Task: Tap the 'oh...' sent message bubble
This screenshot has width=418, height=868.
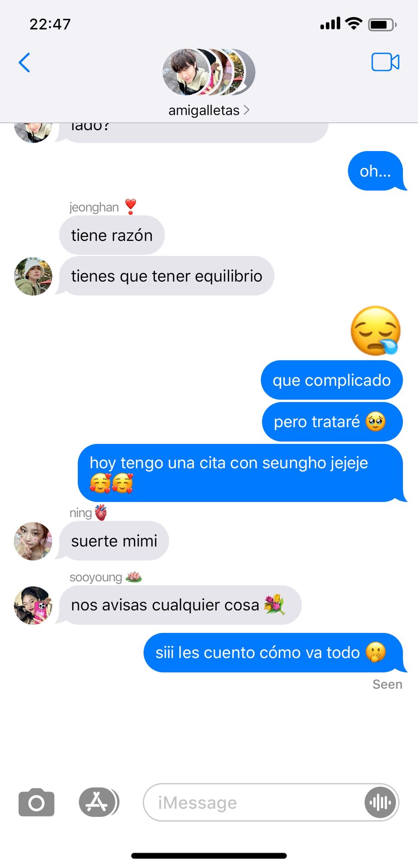Action: [376, 171]
